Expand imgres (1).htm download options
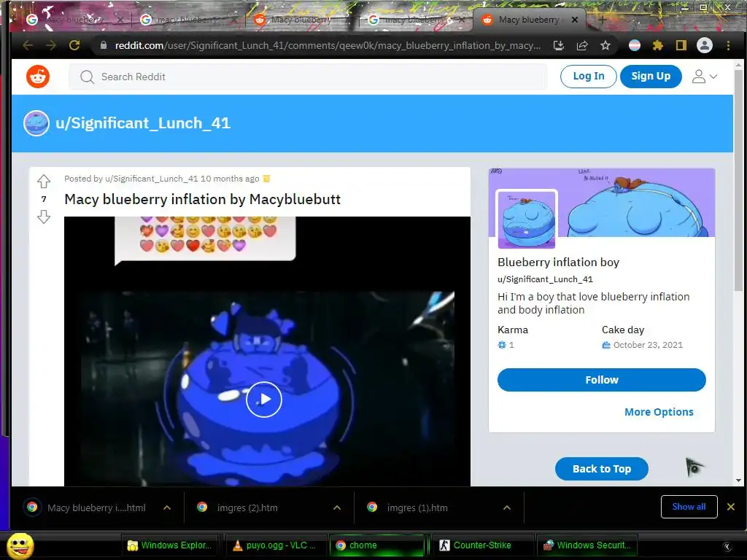Image resolution: width=747 pixels, height=560 pixels. coord(507,507)
